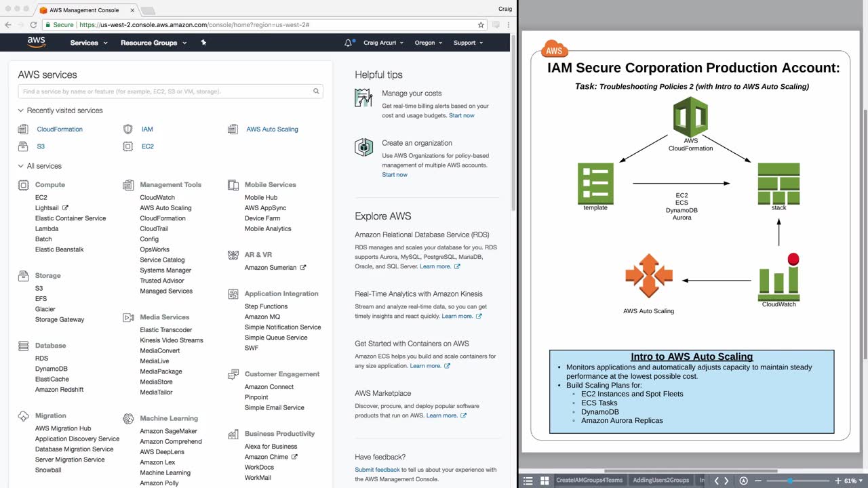Click the Create an organization tip icon
This screenshot has height=488, width=868.
point(364,147)
